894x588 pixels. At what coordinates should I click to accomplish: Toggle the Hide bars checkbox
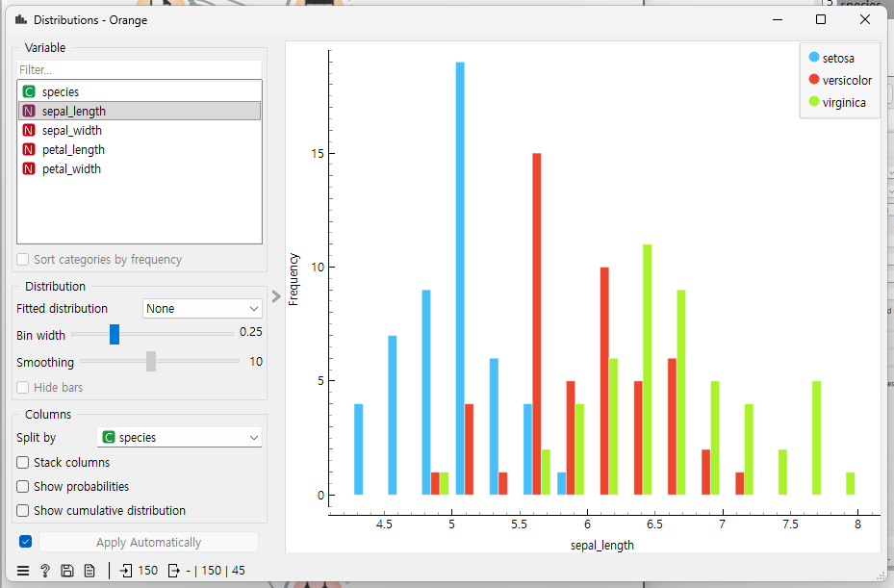tap(23, 387)
